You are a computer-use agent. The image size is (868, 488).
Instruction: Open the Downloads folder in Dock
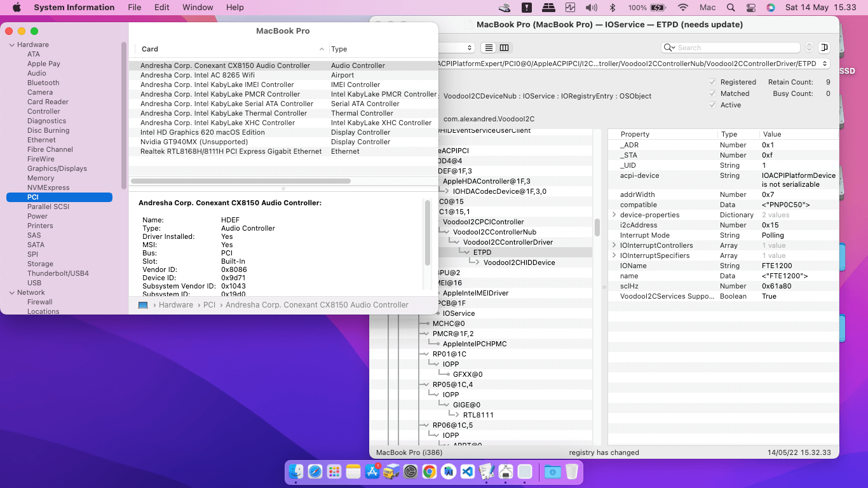pos(552,471)
